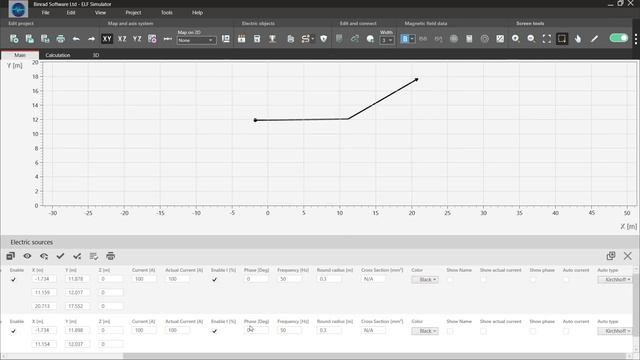The height and width of the screenshot is (360, 640).
Task: Click the chain link icon in Edit and connect
Action: 355,39
